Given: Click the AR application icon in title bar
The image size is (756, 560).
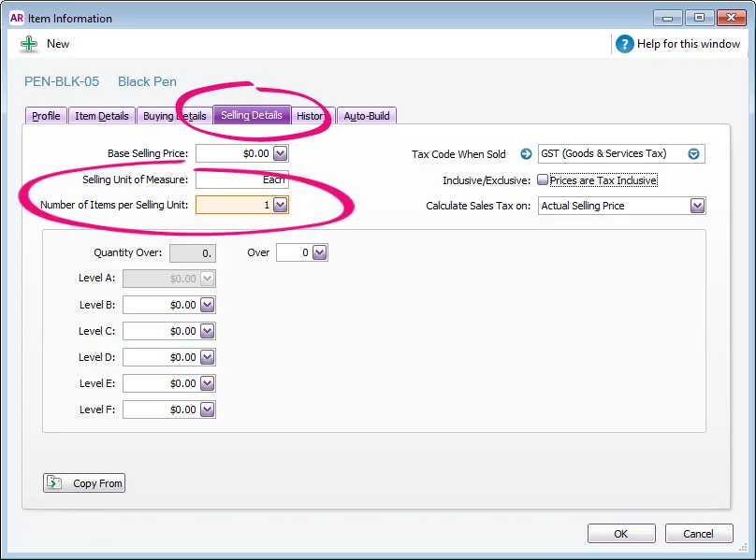Looking at the screenshot, I should (17, 19).
